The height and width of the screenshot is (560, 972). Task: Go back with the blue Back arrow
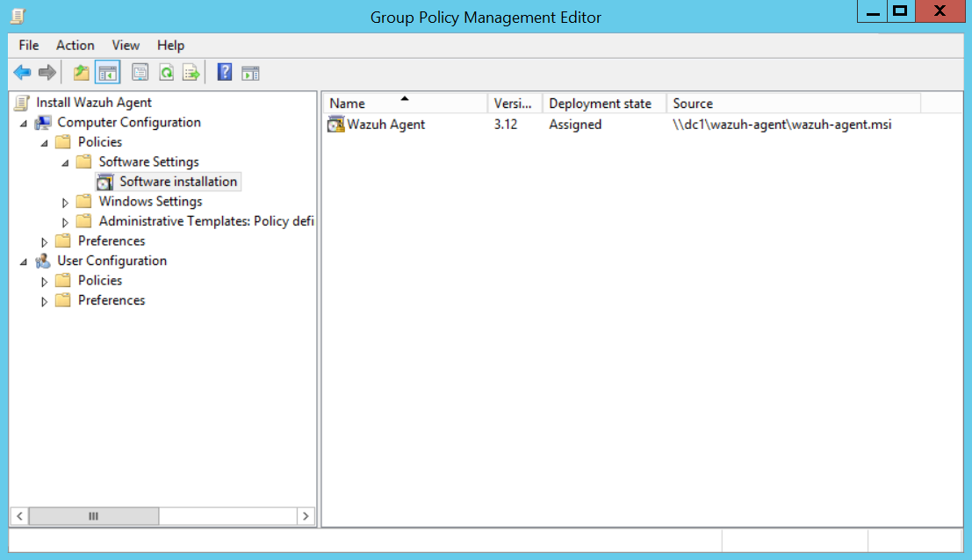[x=22, y=73]
